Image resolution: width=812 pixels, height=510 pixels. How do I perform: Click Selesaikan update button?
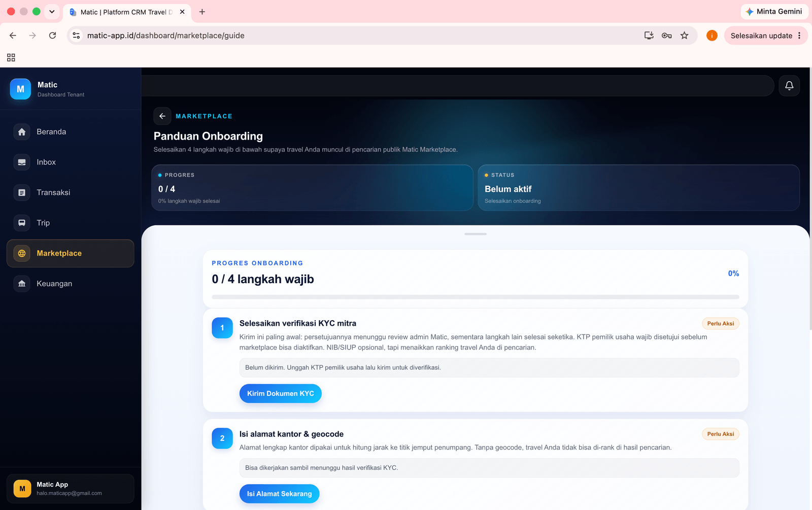[766, 36]
